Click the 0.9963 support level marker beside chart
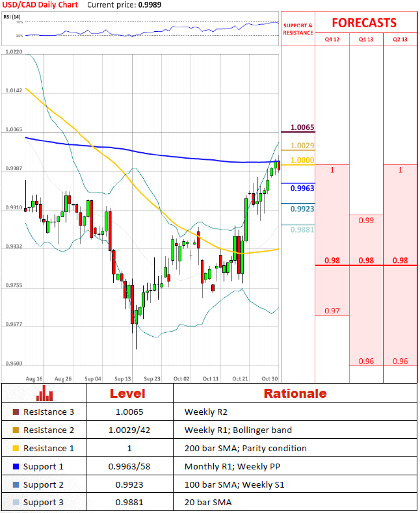This screenshot has height=513, width=420. pyautogui.click(x=302, y=188)
